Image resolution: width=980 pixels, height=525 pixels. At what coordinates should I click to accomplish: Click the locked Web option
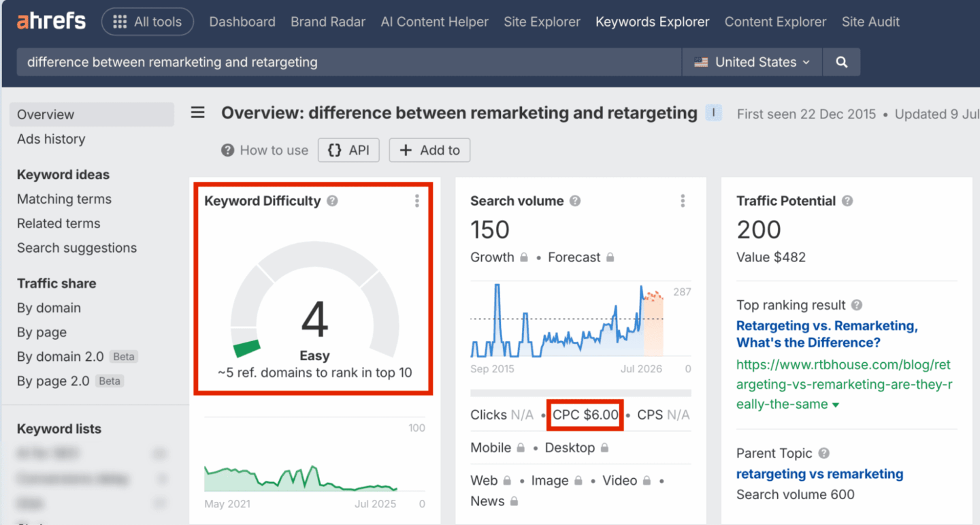[x=490, y=481]
